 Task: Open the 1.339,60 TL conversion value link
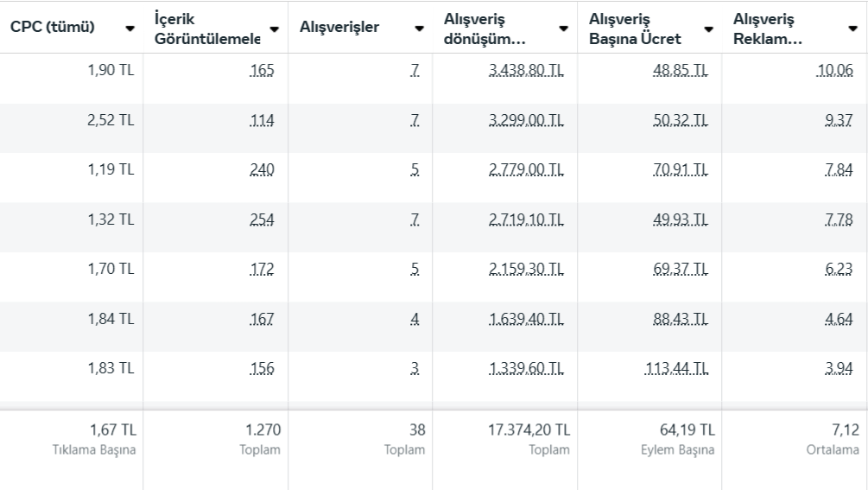pyautogui.click(x=528, y=368)
